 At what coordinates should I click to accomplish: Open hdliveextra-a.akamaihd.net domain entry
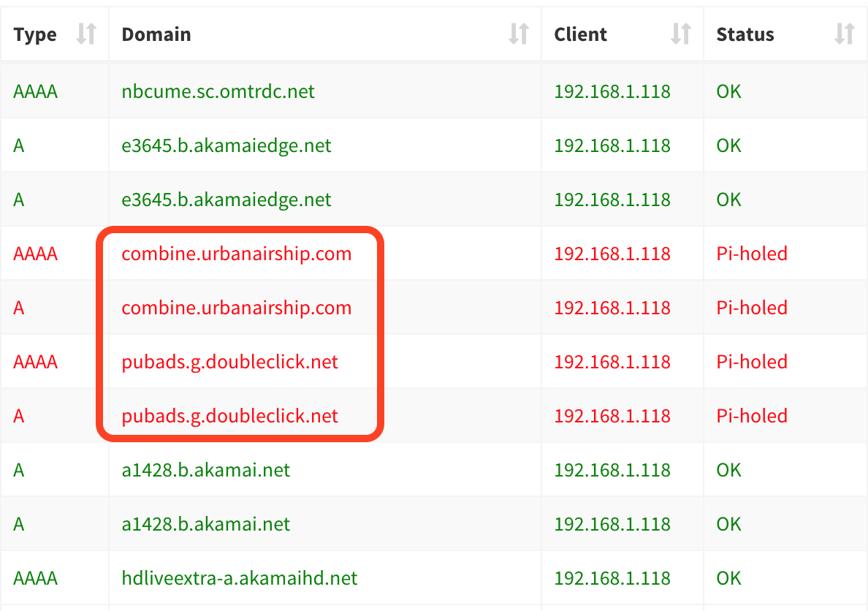240,578
